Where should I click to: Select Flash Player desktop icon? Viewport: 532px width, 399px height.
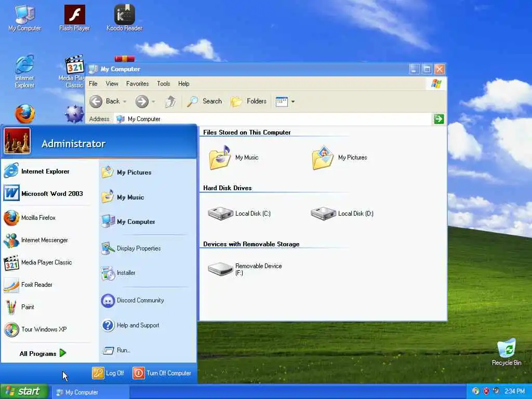(74, 18)
